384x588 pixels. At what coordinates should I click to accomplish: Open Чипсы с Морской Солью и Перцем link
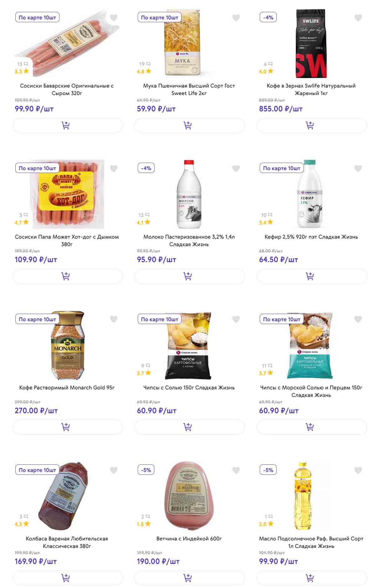(x=311, y=391)
